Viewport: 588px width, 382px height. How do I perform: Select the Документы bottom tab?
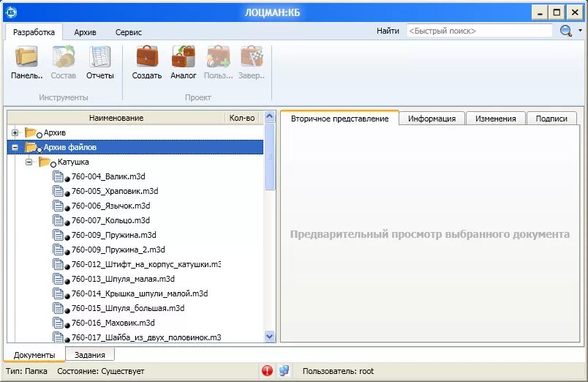34,355
